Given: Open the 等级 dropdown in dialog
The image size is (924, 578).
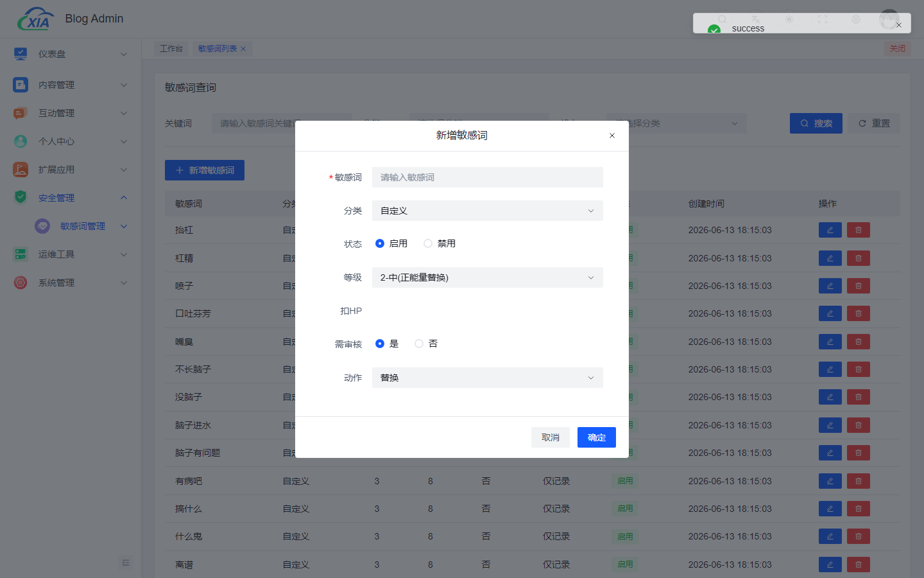Looking at the screenshot, I should click(488, 277).
